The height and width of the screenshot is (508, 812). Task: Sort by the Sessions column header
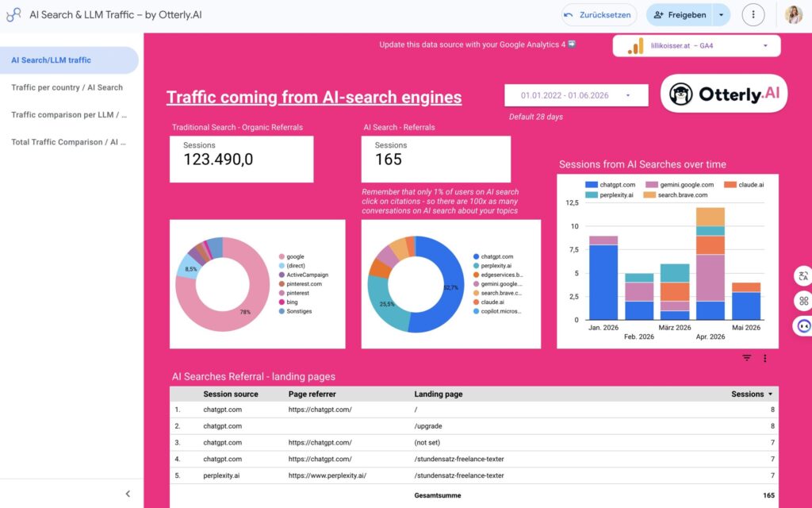click(x=752, y=394)
